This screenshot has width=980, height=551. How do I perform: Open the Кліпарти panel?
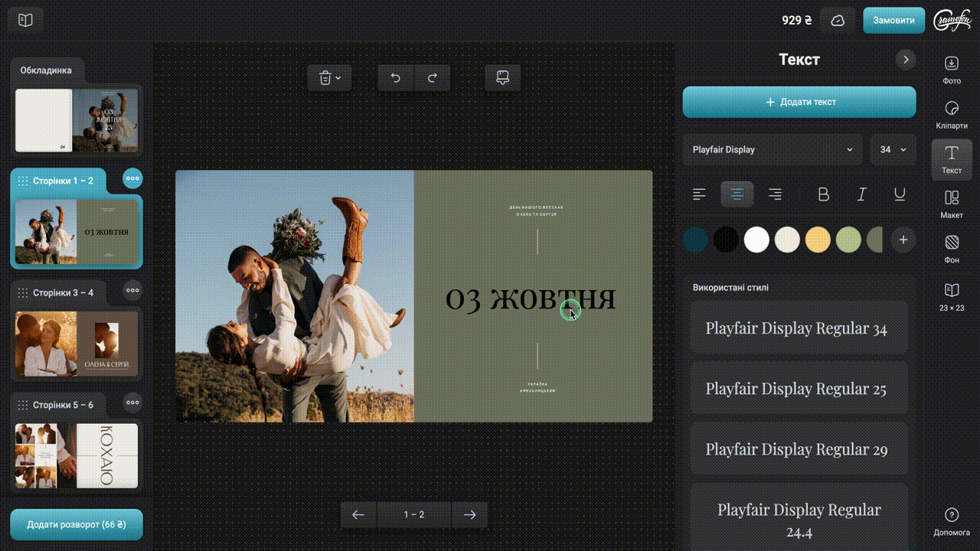coord(952,114)
